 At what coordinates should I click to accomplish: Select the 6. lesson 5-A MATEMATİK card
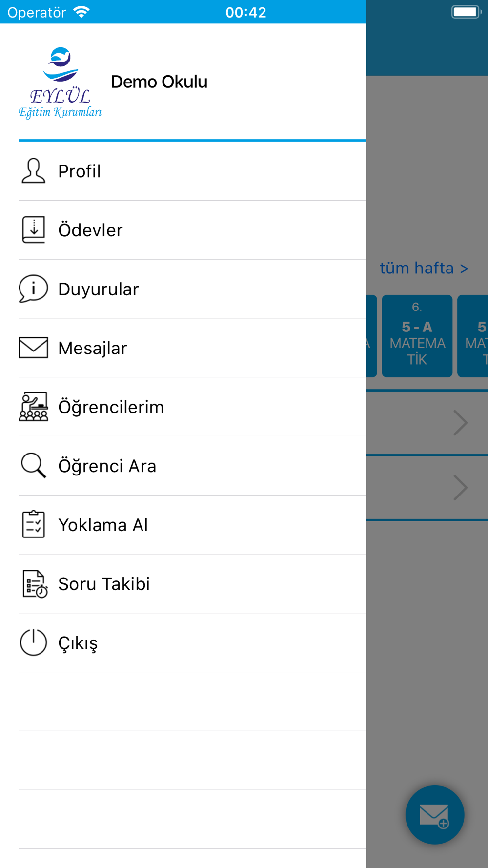(x=417, y=336)
